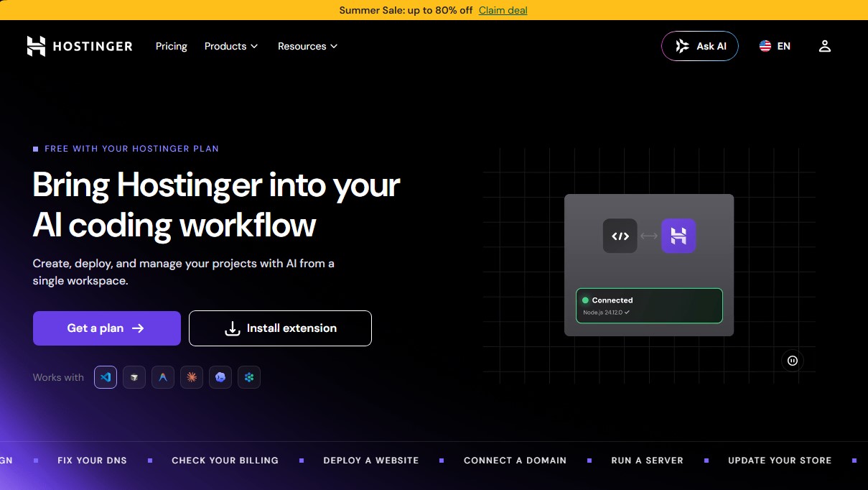Select the Antigravity arch icon
Screen dimensions: 868x490
(x=163, y=377)
